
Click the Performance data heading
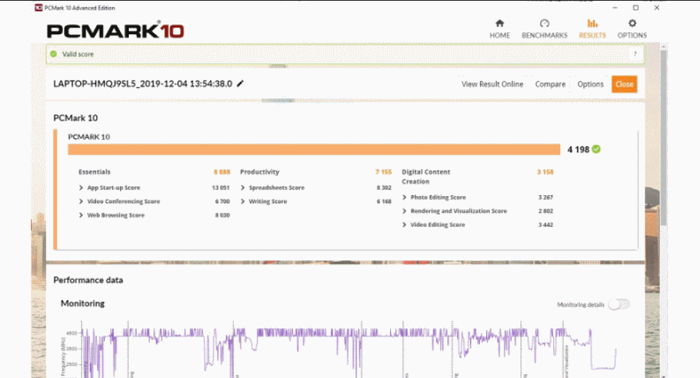pyautogui.click(x=88, y=280)
